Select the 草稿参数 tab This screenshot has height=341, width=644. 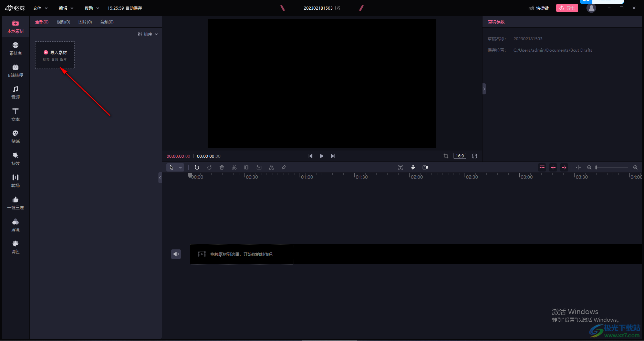tap(496, 22)
